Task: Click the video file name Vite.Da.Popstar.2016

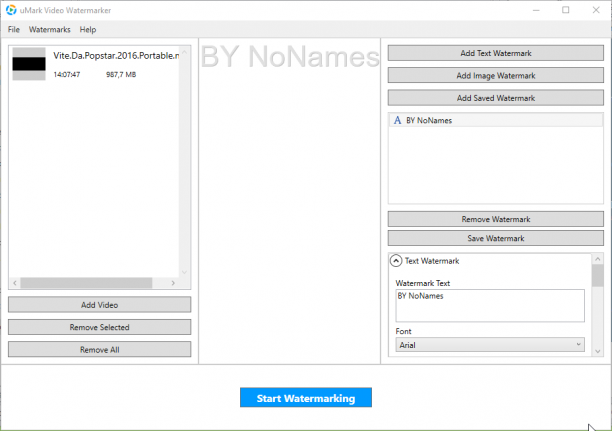Action: (116, 56)
